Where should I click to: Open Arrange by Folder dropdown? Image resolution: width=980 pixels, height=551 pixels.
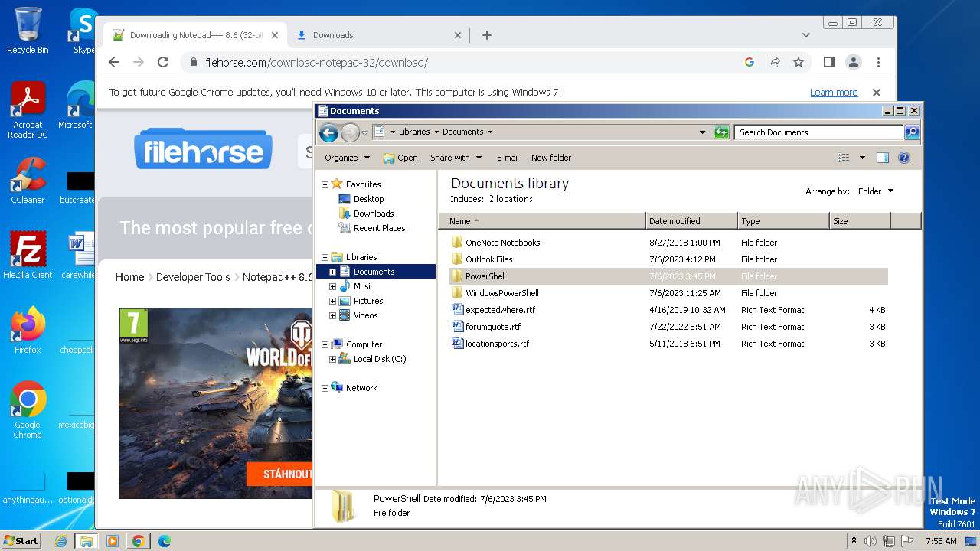coord(875,191)
